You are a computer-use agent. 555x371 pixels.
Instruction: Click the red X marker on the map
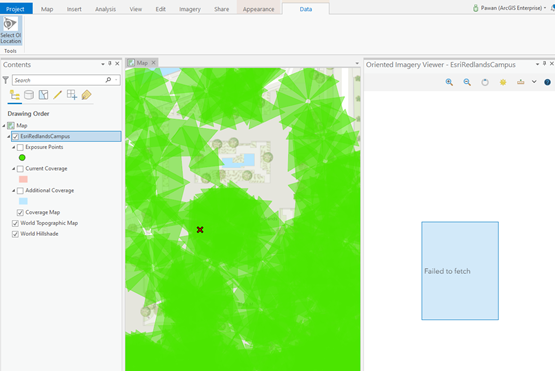(x=200, y=230)
